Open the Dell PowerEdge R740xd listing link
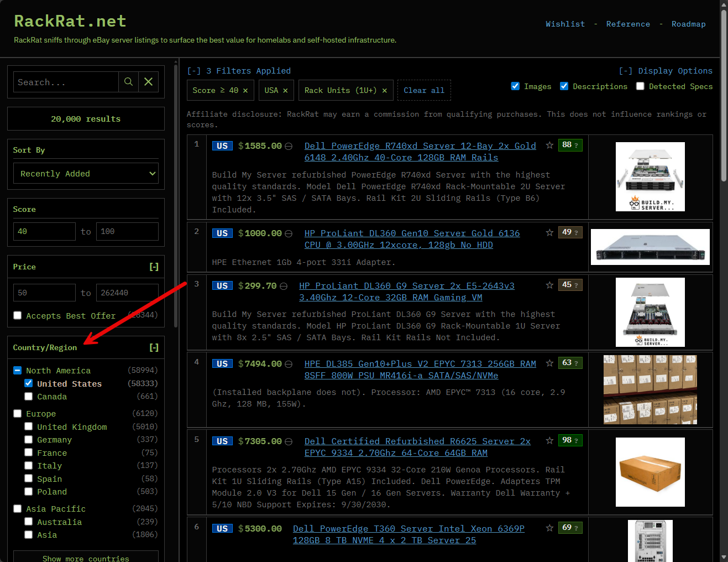728x562 pixels. click(420, 152)
